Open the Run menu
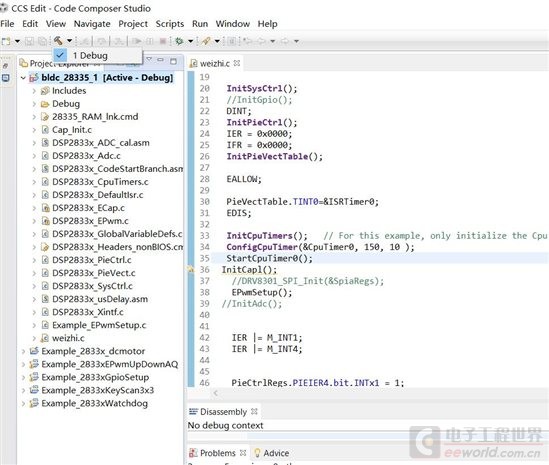 (x=200, y=24)
